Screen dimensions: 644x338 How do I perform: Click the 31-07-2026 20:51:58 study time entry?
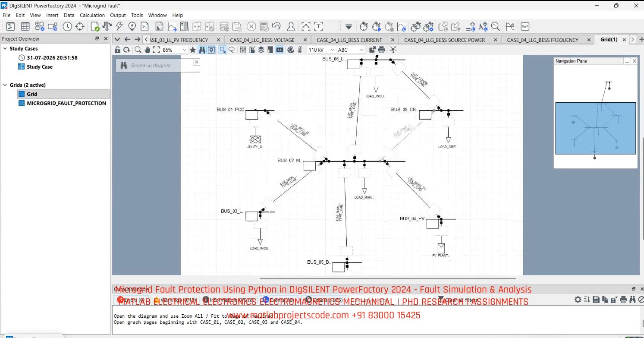tap(52, 57)
